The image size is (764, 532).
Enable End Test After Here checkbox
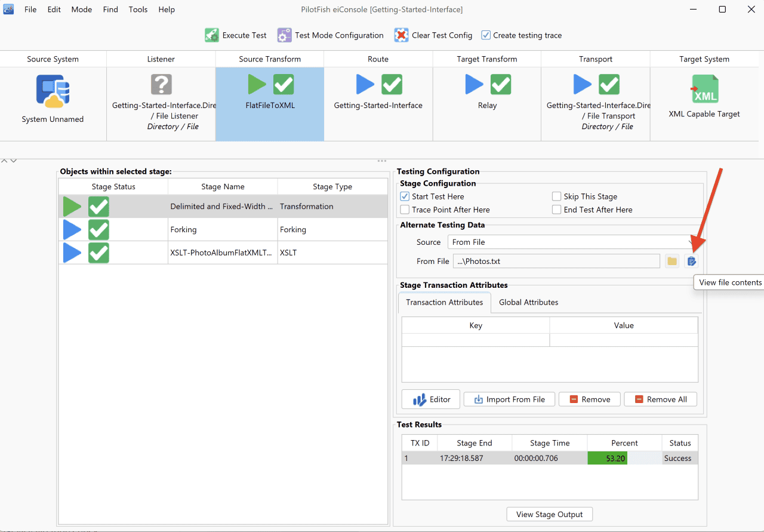(x=556, y=210)
